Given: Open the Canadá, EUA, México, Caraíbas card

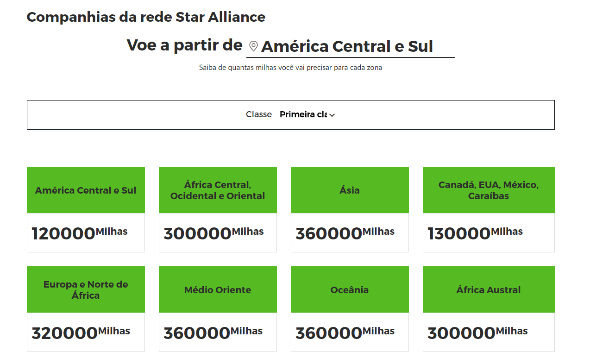Looking at the screenshot, I should coord(489,209).
